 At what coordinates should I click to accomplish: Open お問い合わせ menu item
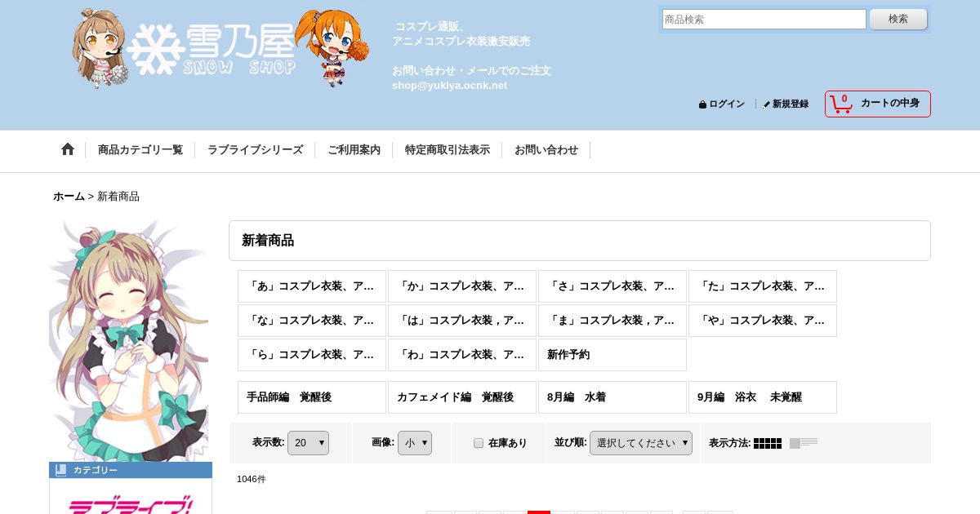[546, 150]
